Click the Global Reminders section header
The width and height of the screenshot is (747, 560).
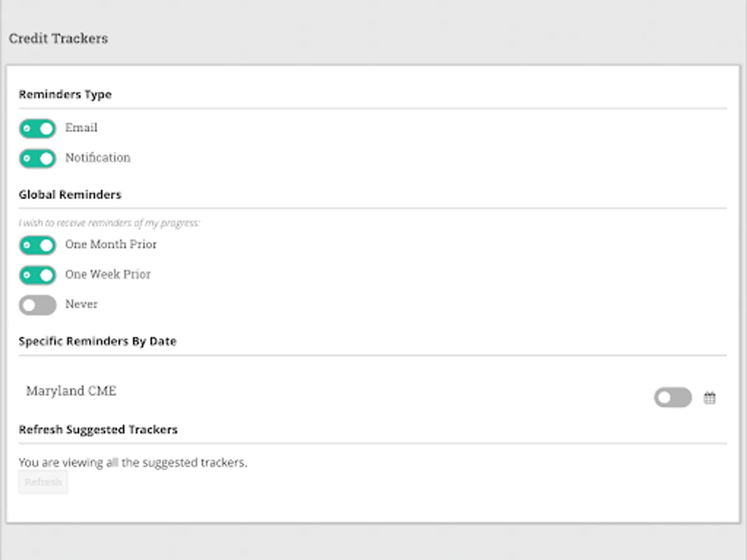[70, 194]
